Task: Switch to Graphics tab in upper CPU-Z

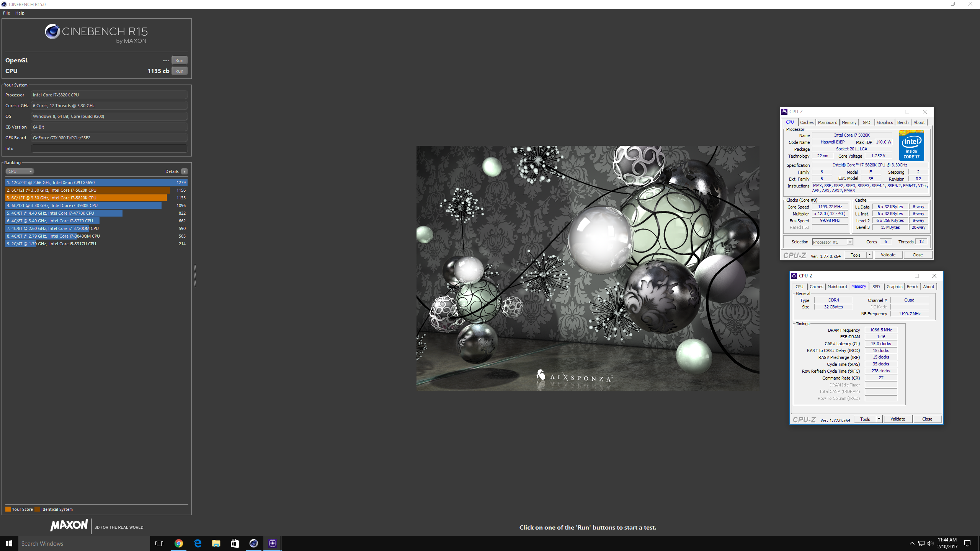Action: tap(885, 122)
